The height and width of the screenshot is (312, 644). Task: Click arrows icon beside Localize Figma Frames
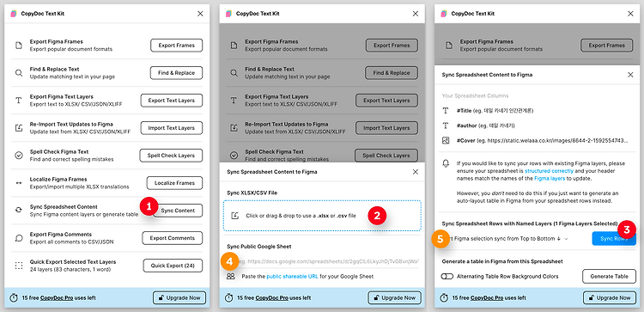coord(19,183)
